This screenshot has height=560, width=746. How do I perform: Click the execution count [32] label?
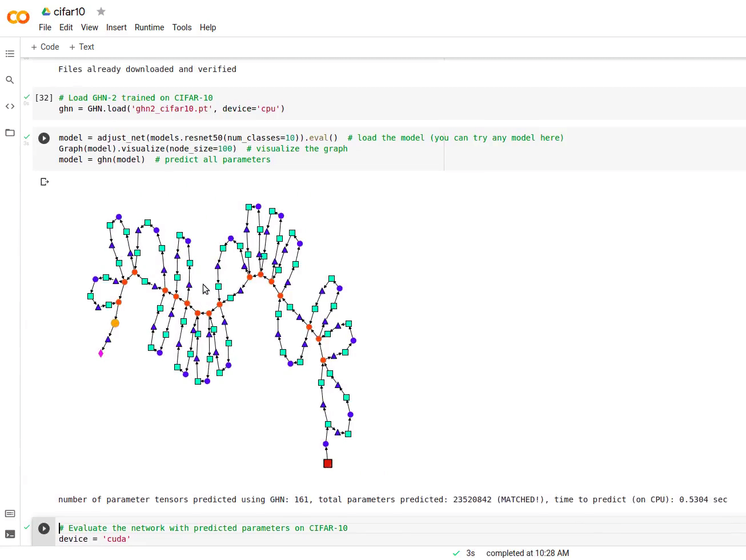44,98
